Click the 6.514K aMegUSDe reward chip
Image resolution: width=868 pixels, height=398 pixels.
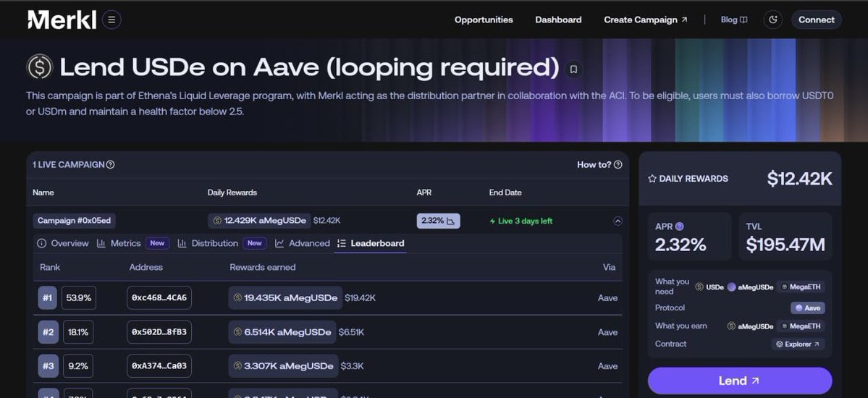(x=282, y=332)
